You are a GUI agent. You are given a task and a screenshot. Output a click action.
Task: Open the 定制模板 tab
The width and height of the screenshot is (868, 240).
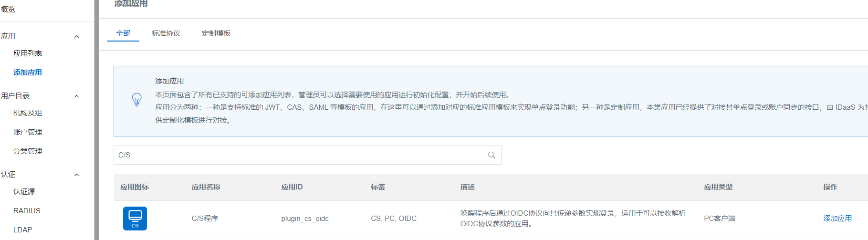click(x=216, y=33)
